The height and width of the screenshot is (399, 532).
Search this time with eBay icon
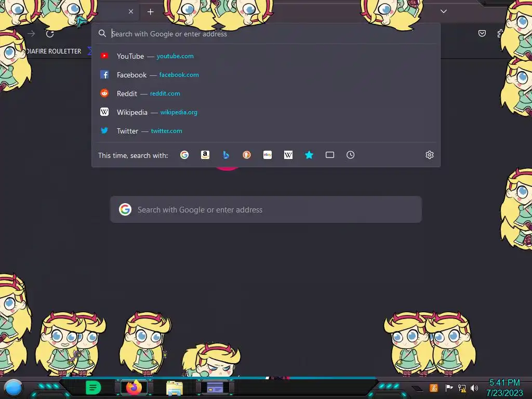click(268, 155)
